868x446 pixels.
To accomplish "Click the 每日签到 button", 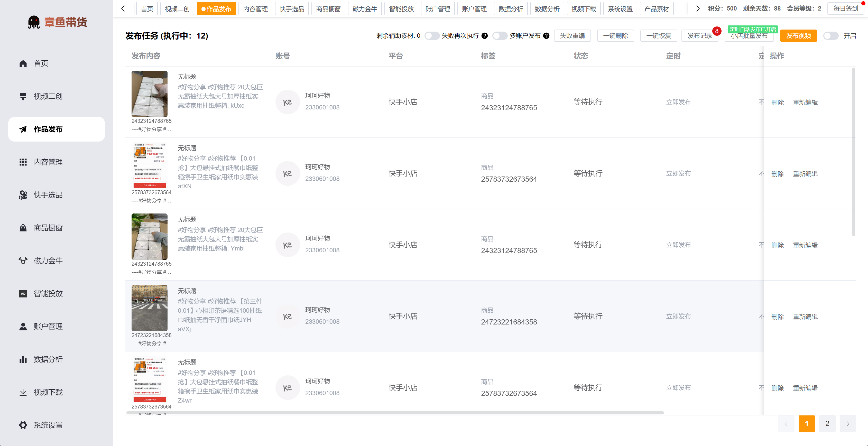I will pos(845,8).
